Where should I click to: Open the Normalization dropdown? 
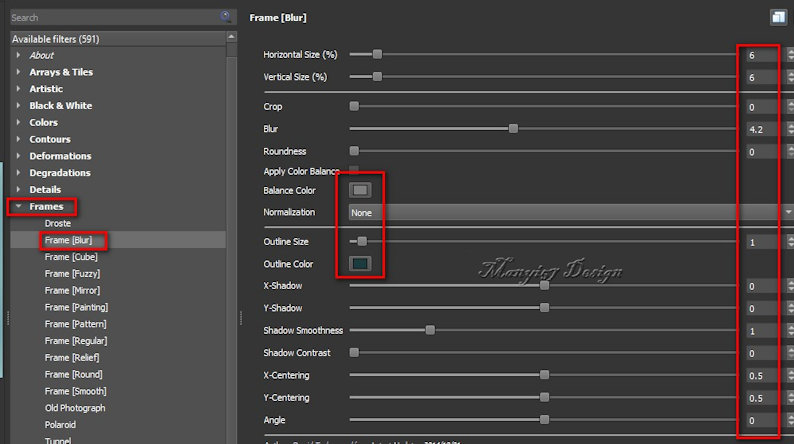pos(570,212)
